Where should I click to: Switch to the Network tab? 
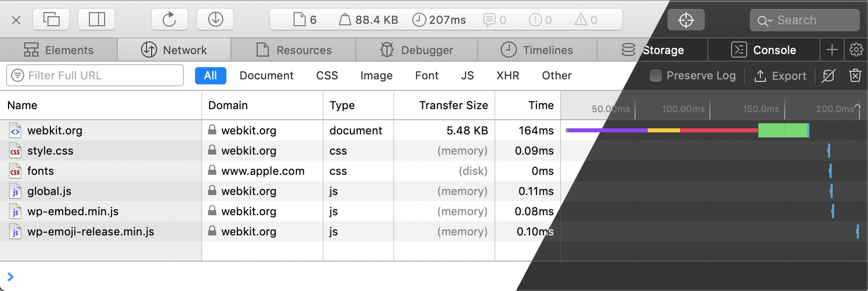[x=174, y=50]
